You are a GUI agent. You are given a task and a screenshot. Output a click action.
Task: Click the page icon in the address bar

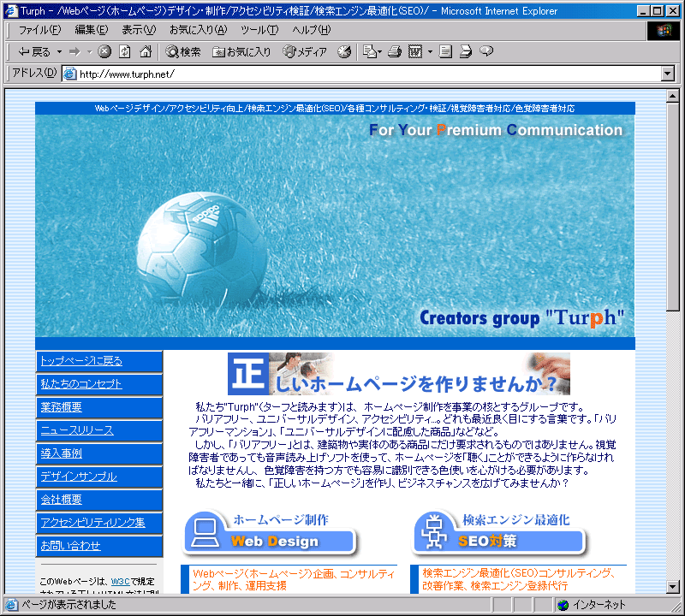tap(70, 74)
